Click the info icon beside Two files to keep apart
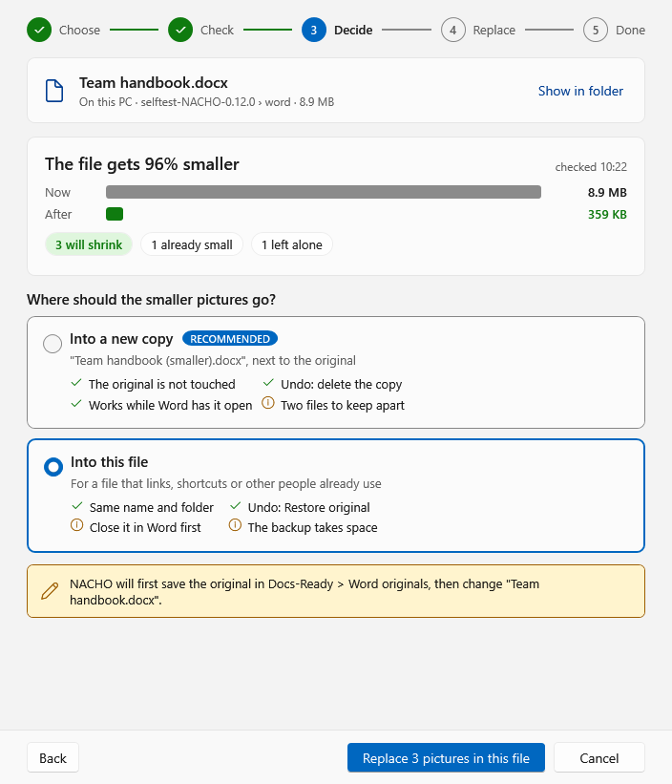The width and height of the screenshot is (672, 784). 268,403
